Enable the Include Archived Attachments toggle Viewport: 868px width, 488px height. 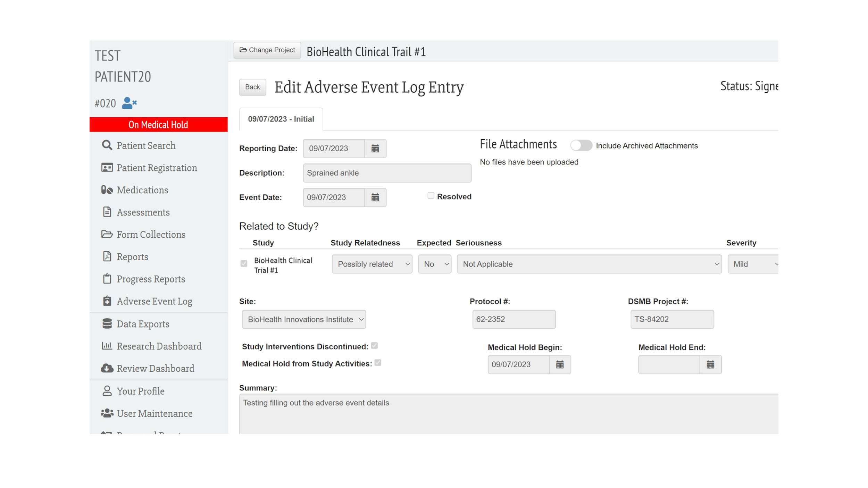click(x=582, y=145)
